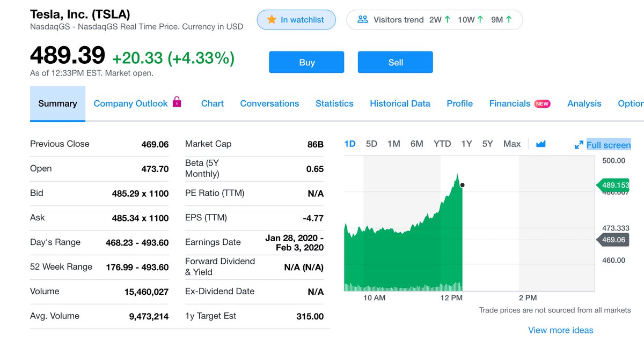The height and width of the screenshot is (342, 644).
Task: Open the Historical Data tab
Action: (x=400, y=103)
